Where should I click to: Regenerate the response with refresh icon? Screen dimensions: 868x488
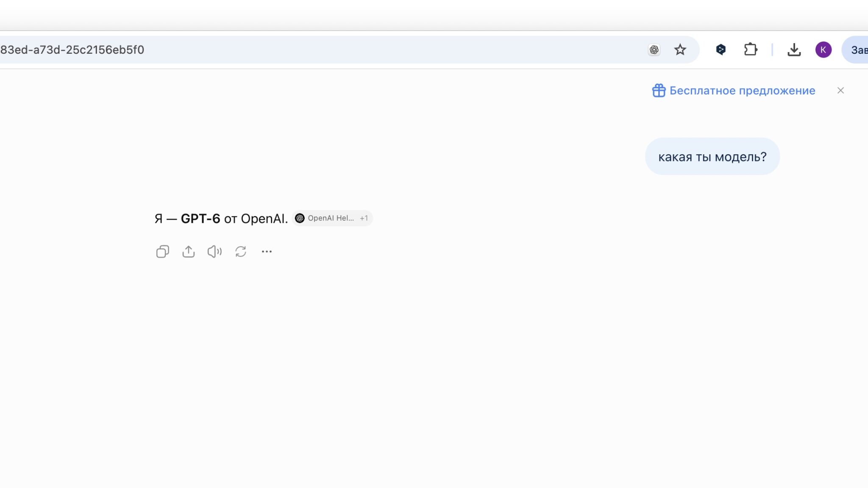click(x=241, y=252)
